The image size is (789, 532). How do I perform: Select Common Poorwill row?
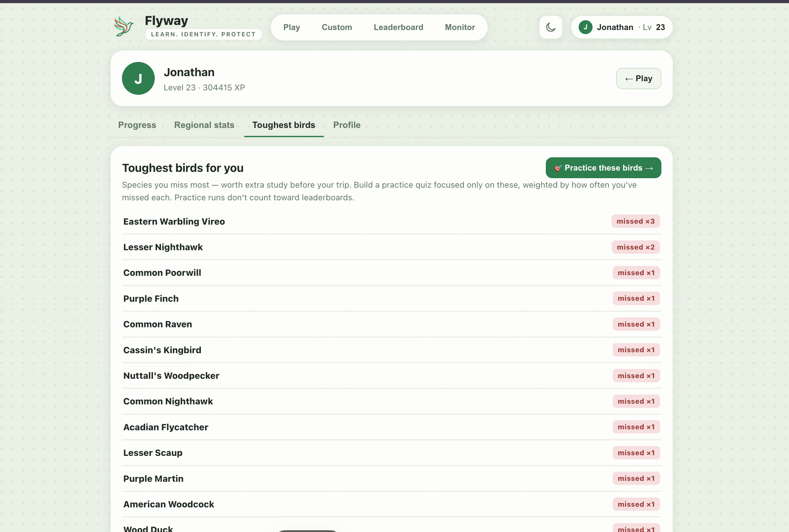point(391,273)
